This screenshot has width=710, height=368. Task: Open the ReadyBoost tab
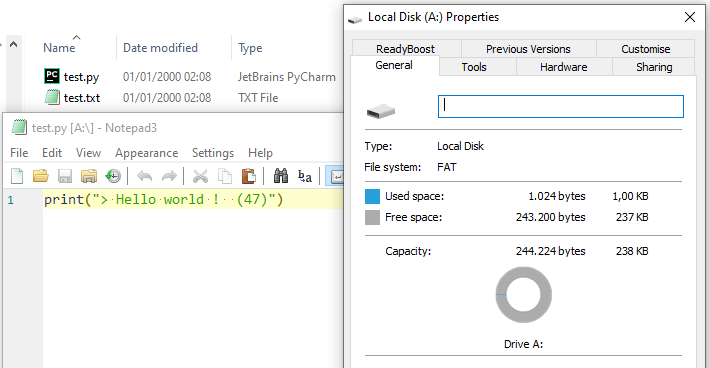(405, 49)
